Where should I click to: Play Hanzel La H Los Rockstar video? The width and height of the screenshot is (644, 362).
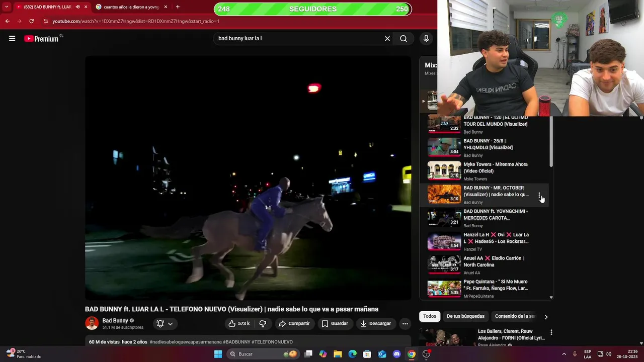tap(485, 241)
